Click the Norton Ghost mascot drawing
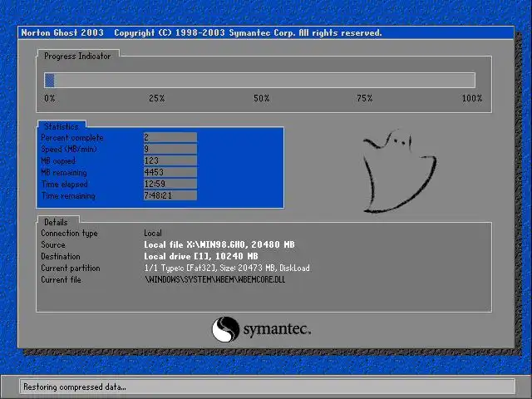Viewport: 532px width, 399px height. point(399,171)
